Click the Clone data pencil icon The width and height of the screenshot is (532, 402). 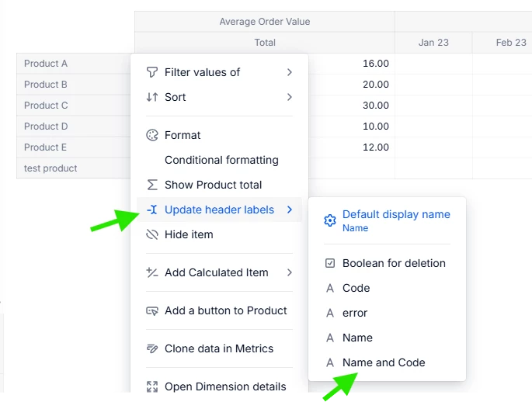tap(152, 348)
